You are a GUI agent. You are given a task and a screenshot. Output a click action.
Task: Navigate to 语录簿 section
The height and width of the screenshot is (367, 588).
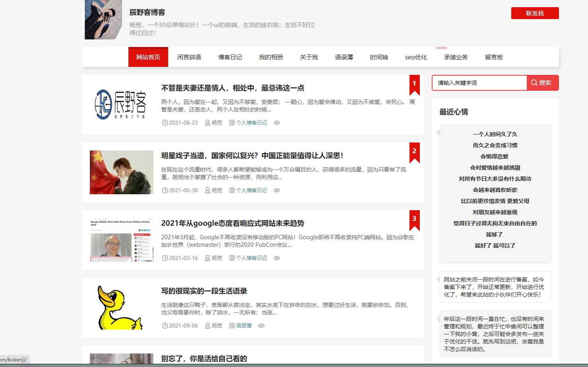(344, 57)
